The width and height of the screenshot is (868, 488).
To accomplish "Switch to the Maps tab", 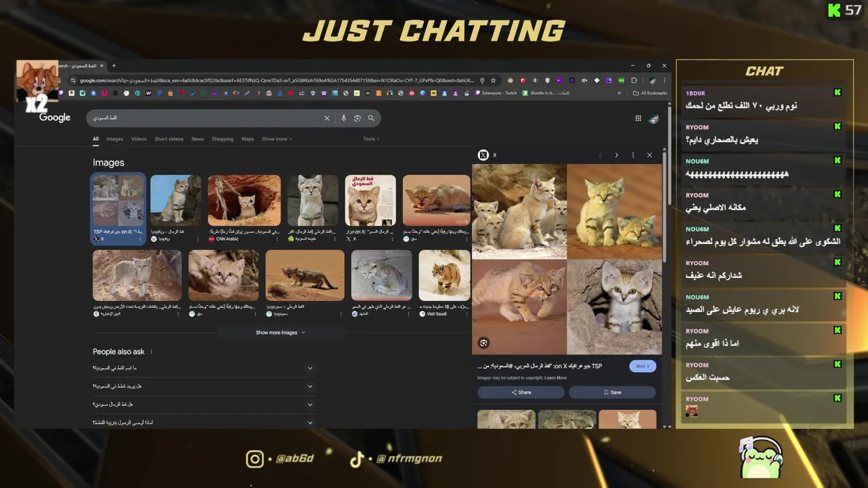I will point(248,139).
